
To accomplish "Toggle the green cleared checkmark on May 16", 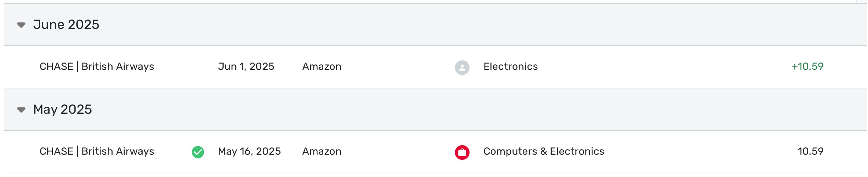I will tap(198, 152).
